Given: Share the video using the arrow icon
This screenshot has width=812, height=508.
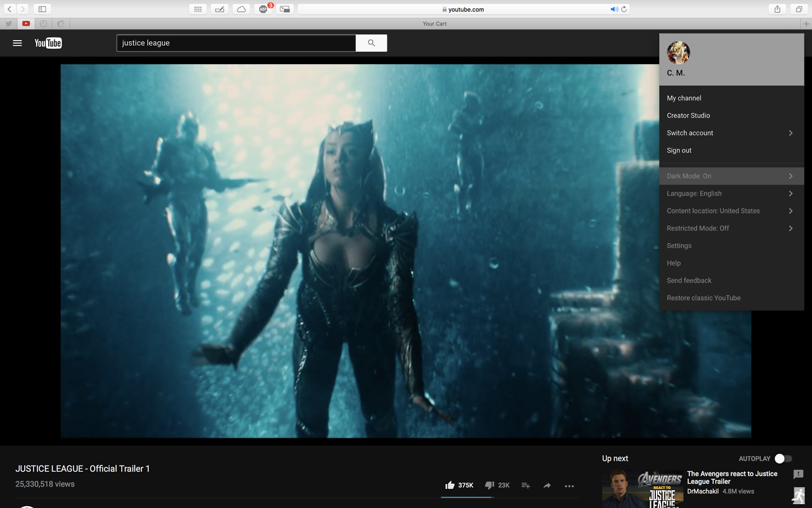Looking at the screenshot, I should point(547,486).
